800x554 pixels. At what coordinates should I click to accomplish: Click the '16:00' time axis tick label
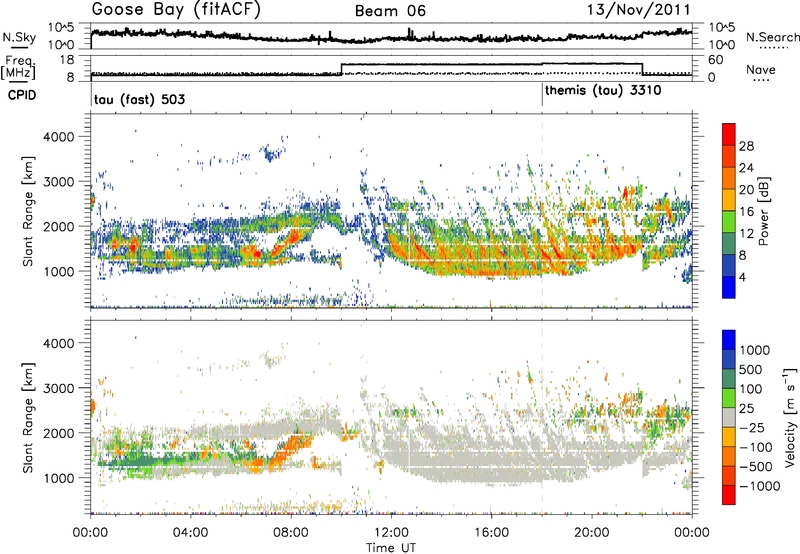[x=491, y=533]
